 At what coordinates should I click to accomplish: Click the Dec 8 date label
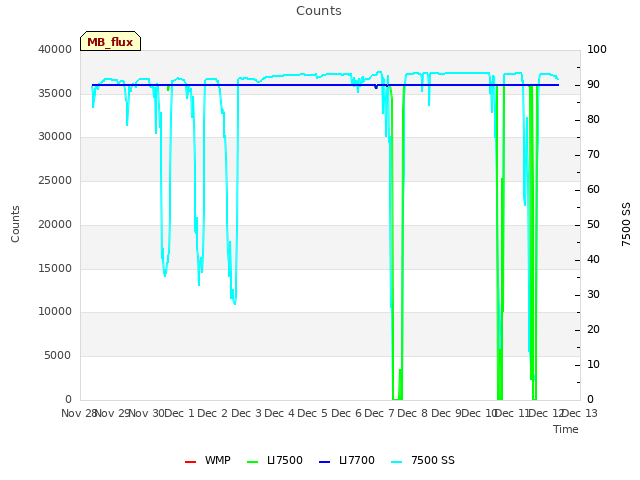pyautogui.click(x=413, y=413)
